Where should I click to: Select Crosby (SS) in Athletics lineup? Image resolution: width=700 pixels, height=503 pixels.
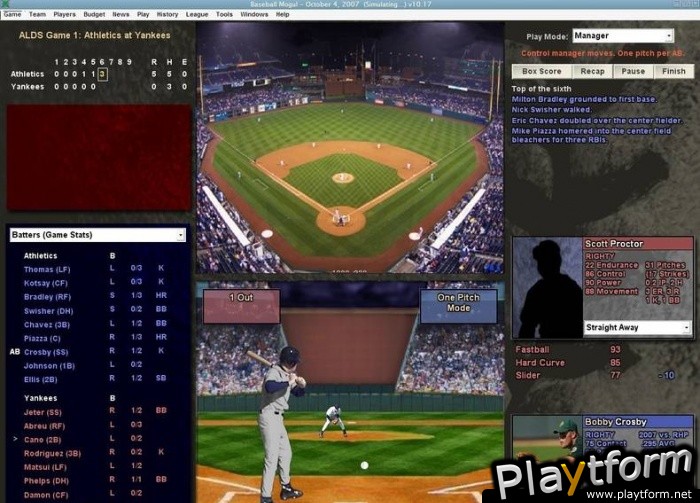(x=46, y=352)
